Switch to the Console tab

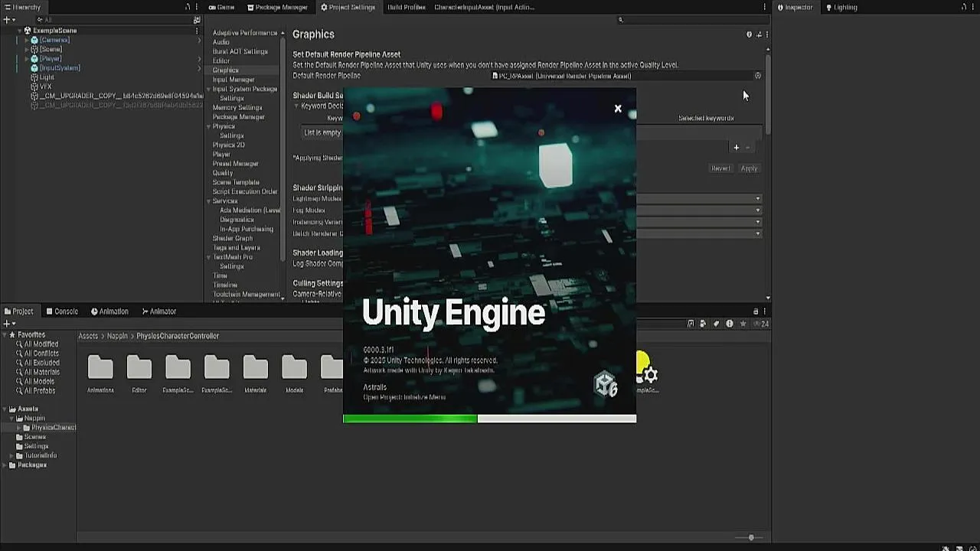tap(62, 311)
